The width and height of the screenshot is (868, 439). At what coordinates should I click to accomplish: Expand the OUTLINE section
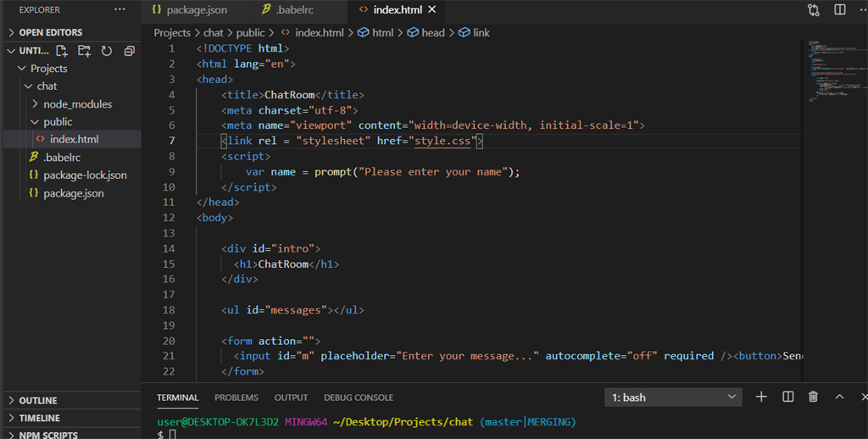(x=38, y=400)
